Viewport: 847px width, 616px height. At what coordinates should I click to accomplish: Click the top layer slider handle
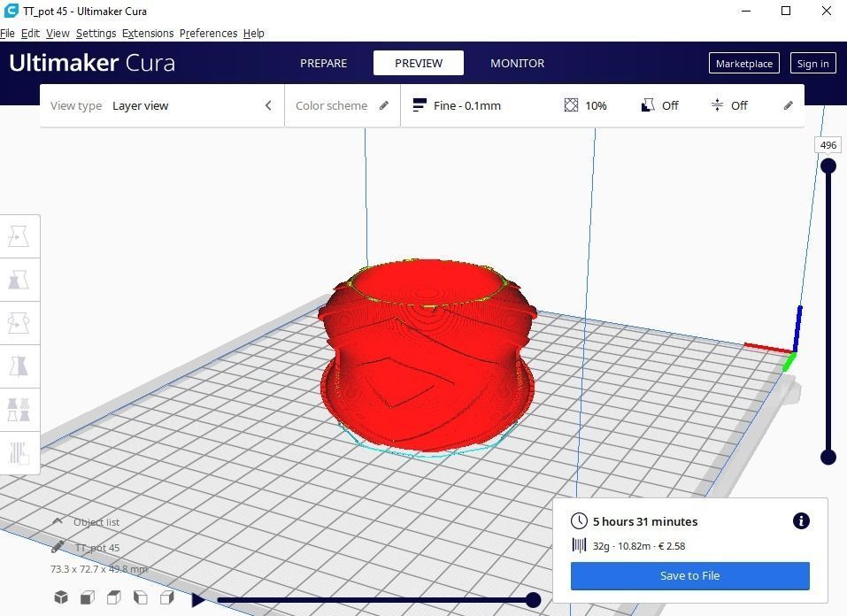click(828, 166)
